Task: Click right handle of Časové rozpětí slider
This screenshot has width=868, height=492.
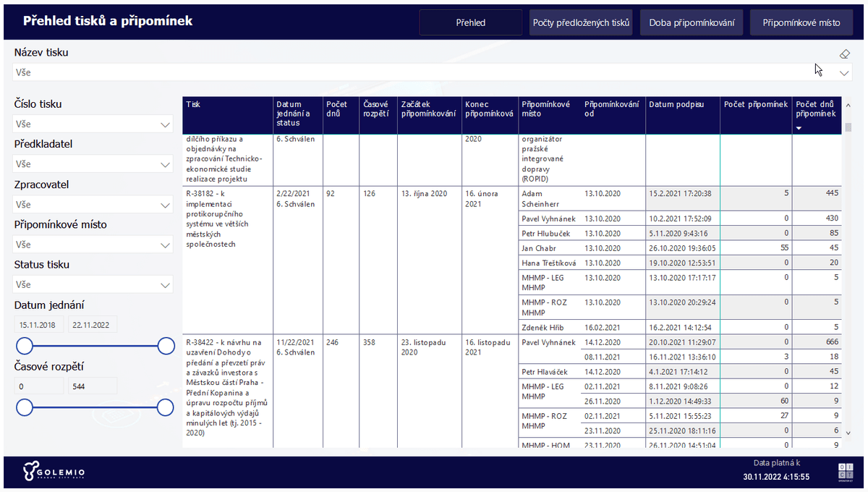Action: (166, 407)
